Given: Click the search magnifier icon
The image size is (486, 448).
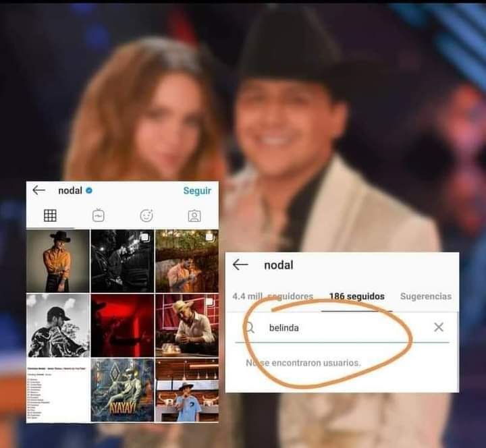Looking at the screenshot, I should [250, 327].
